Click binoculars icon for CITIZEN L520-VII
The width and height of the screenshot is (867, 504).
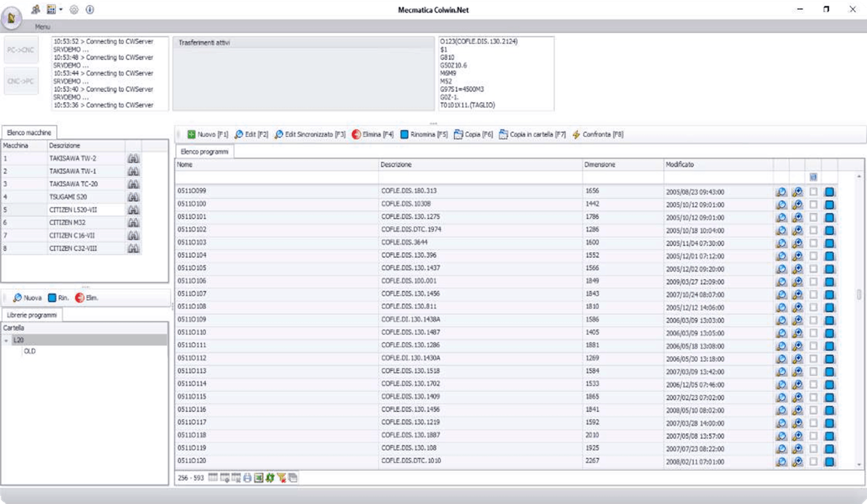point(133,209)
